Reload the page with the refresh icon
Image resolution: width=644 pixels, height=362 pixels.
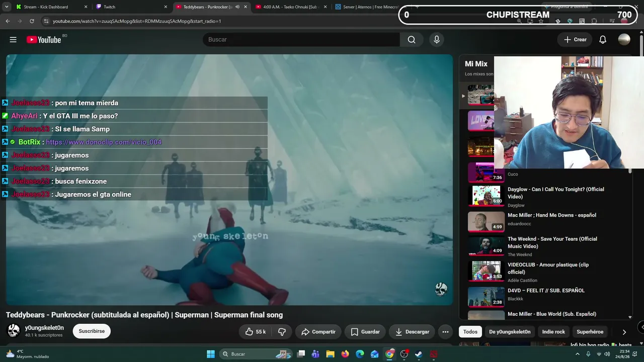click(32, 21)
